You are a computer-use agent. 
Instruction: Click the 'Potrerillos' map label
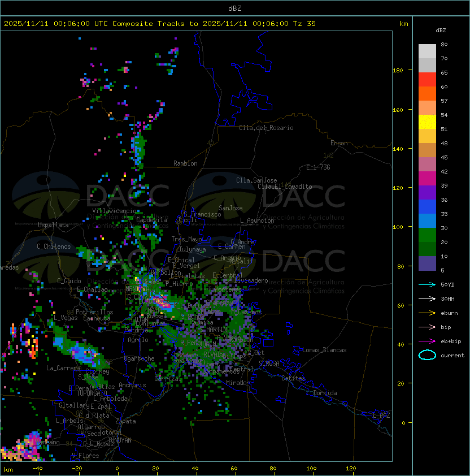pyautogui.click(x=94, y=312)
